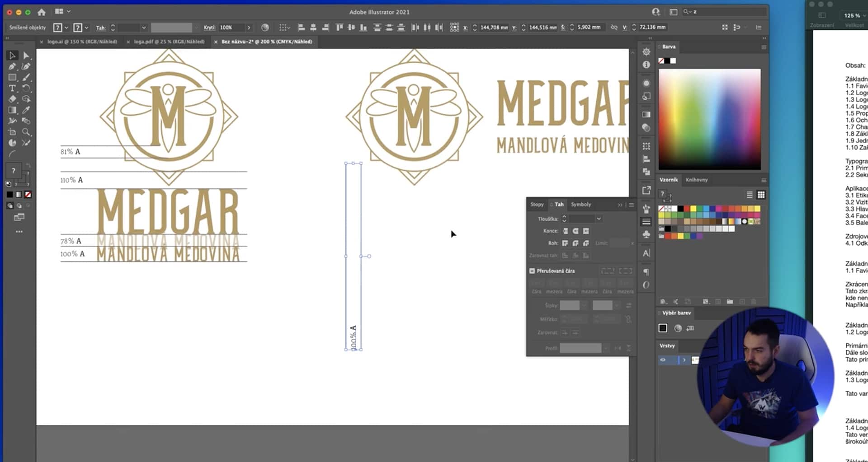Switch to loga.pdf document tab
The width and height of the screenshot is (868, 462).
click(x=169, y=42)
